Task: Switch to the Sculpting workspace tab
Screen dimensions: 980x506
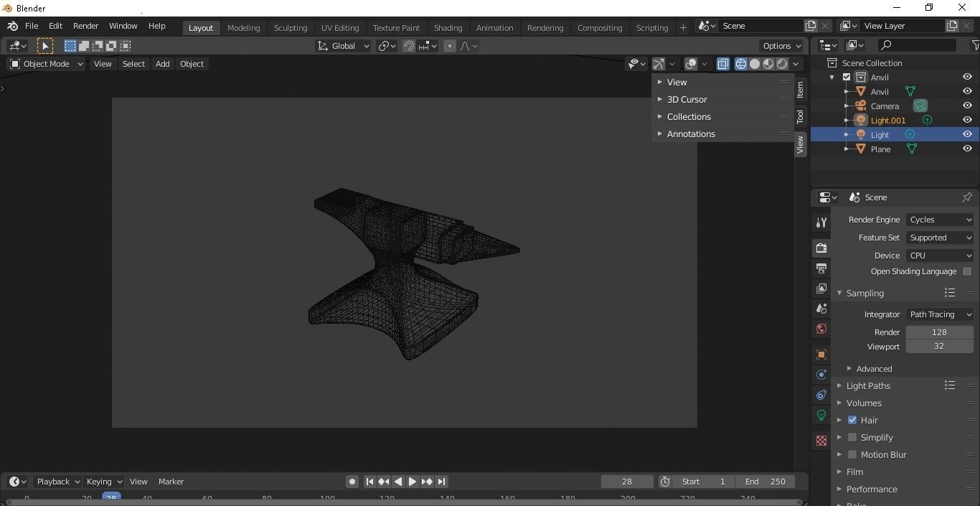Action: click(x=291, y=28)
